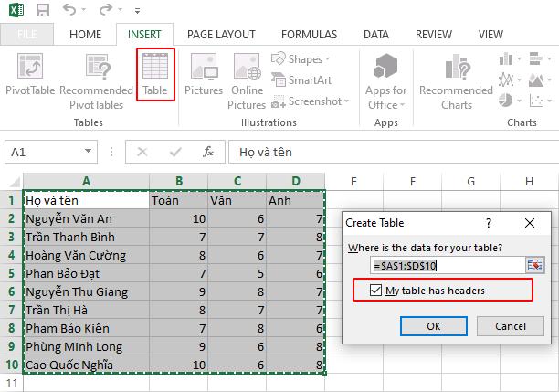This screenshot has height=392, width=559.
Task: Uncheck My table has headers checkbox
Action: pyautogui.click(x=377, y=291)
